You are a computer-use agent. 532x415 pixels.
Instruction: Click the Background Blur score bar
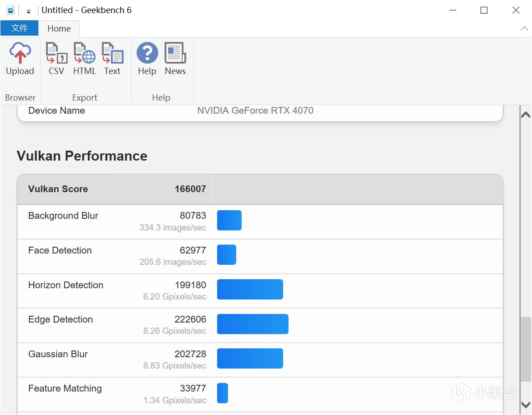tap(229, 220)
